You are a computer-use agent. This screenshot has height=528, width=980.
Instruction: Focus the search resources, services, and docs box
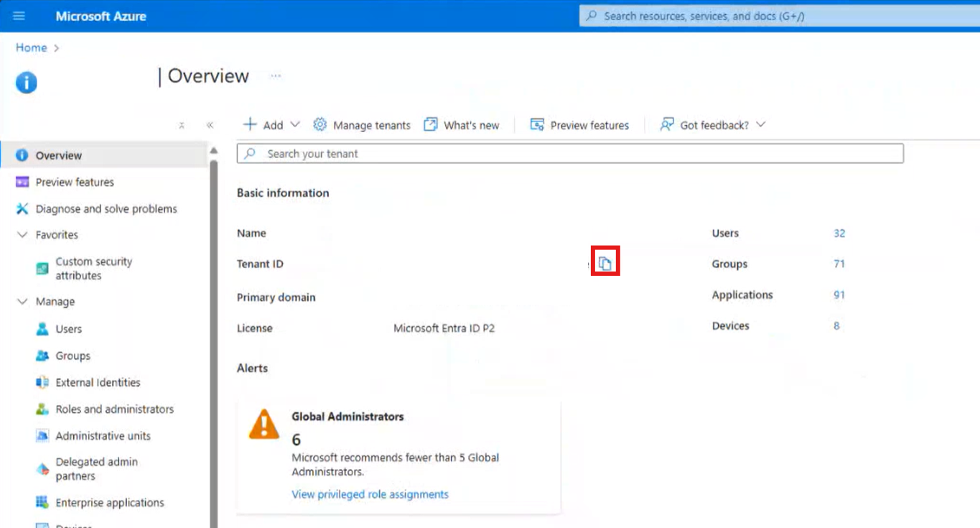click(x=779, y=16)
